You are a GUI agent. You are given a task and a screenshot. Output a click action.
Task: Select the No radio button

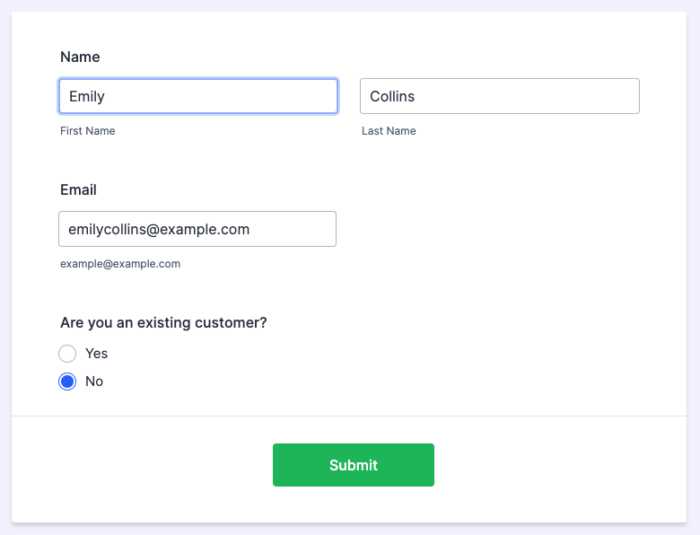point(68,381)
